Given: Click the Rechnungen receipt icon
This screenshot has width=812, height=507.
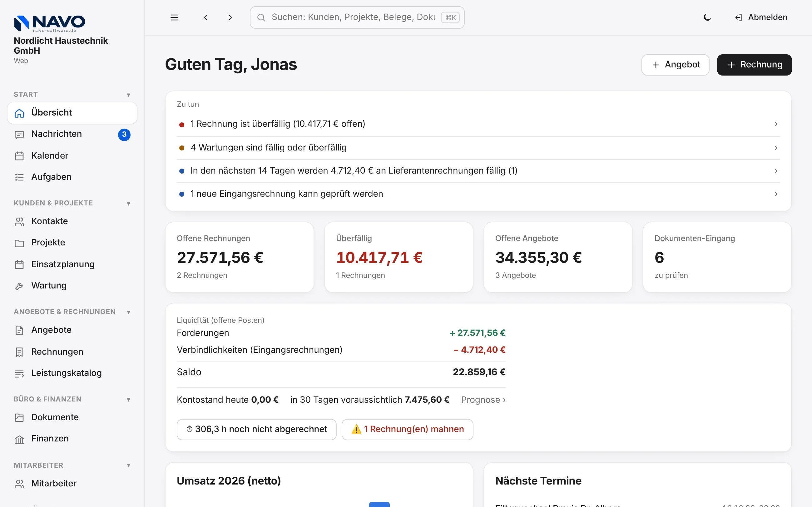Looking at the screenshot, I should coord(19,352).
